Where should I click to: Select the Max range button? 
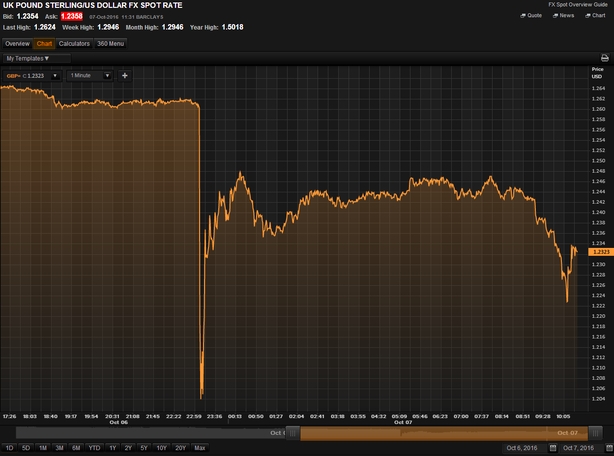point(200,448)
